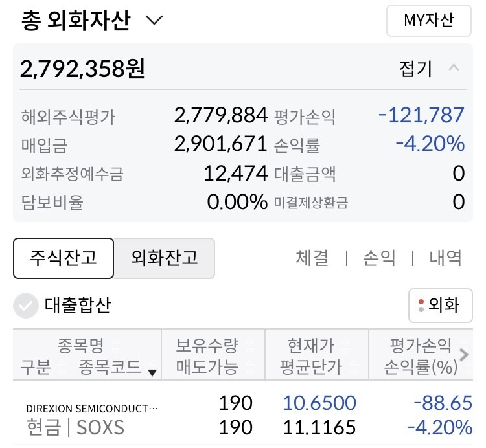Sort by 매도가능 column sort arrows
Screen dimensions: 486x448
[249, 367]
